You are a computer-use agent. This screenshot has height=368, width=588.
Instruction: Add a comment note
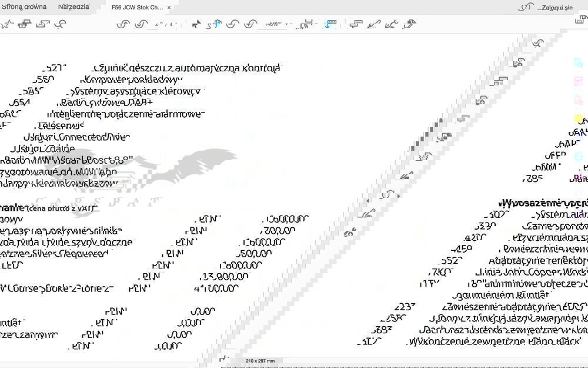355,24
